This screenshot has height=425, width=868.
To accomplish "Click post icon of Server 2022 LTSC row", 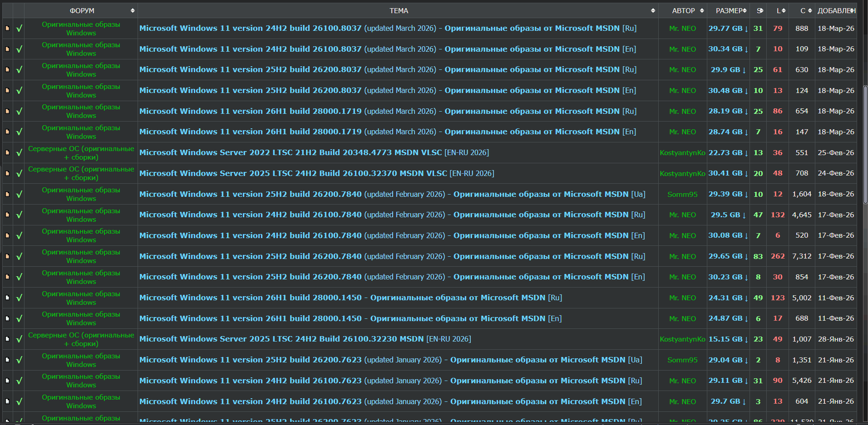I will coord(7,152).
